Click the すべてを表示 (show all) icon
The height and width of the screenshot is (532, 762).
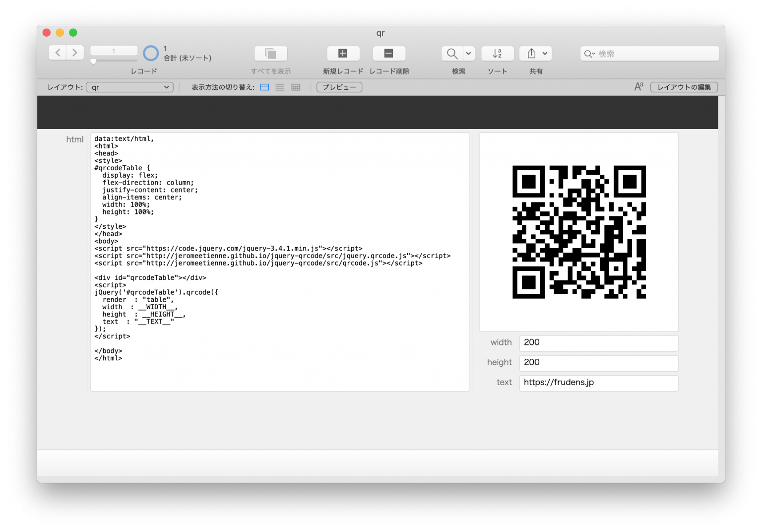pos(270,53)
